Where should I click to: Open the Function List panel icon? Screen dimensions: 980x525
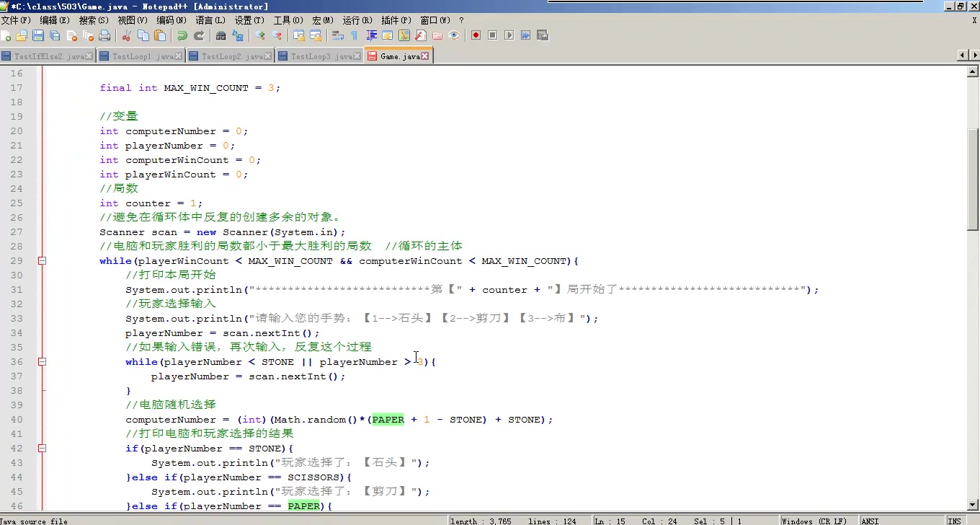(x=420, y=35)
